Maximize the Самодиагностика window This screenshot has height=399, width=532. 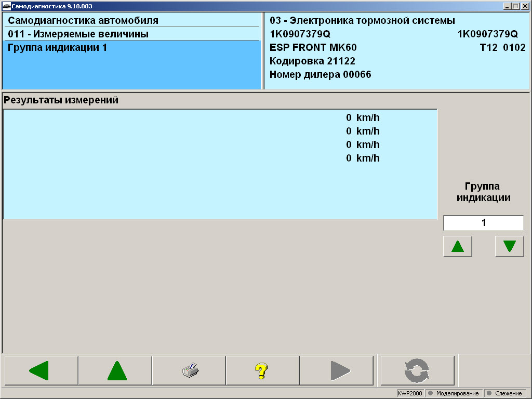click(516, 6)
